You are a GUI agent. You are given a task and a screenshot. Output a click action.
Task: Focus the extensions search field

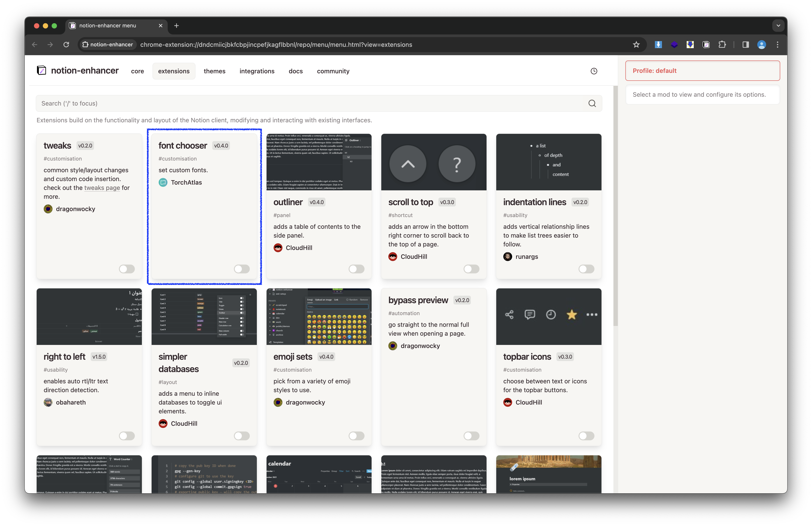tap(307, 103)
